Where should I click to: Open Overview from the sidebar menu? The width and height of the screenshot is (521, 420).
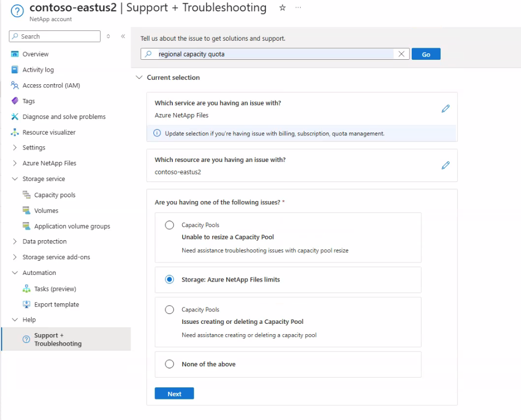[x=35, y=54]
